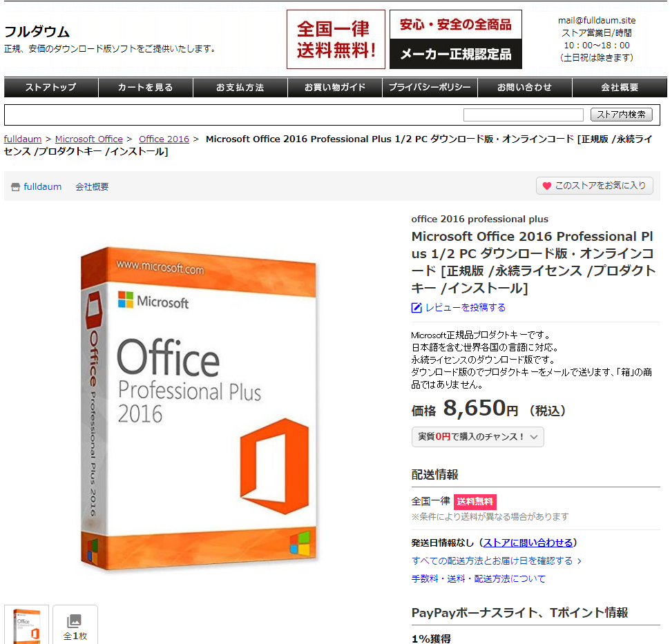670x644 pixels.
Task: Click the ストアに問い合わせる link
Action: pos(528,543)
